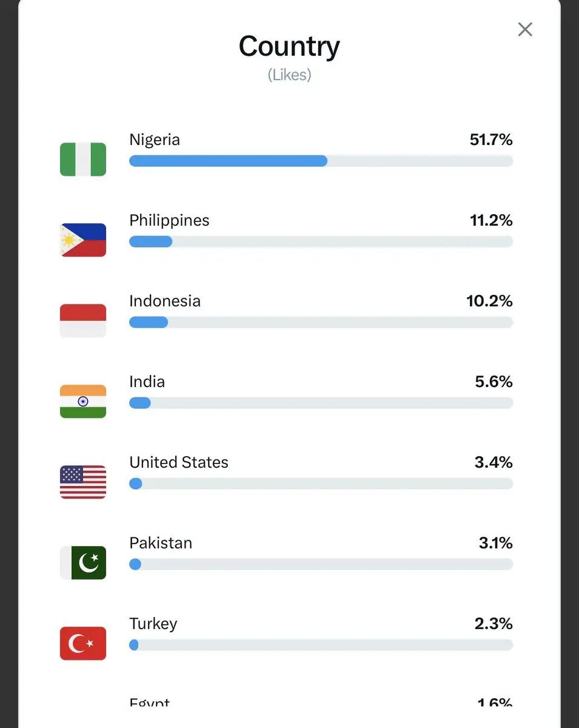Select the Nigeria country label
The height and width of the screenshot is (728, 579).
tap(155, 140)
